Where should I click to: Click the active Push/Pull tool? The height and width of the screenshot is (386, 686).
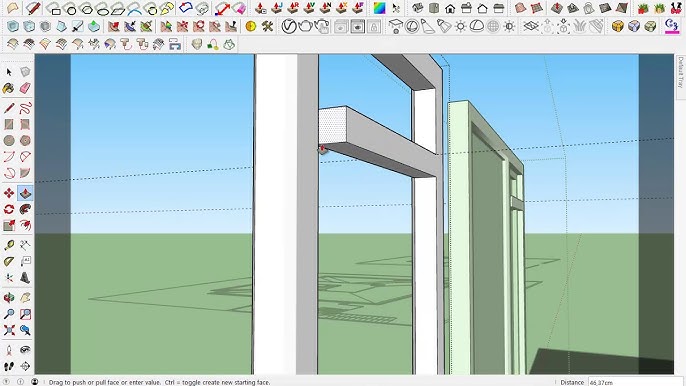tap(25, 193)
